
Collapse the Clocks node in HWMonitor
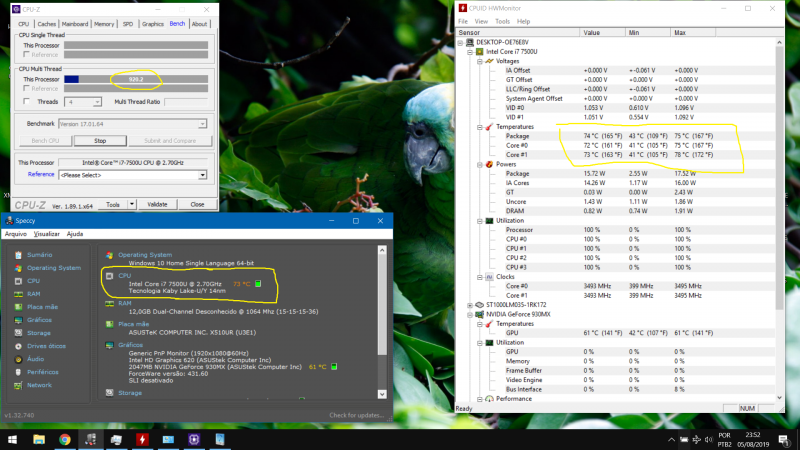(480, 277)
